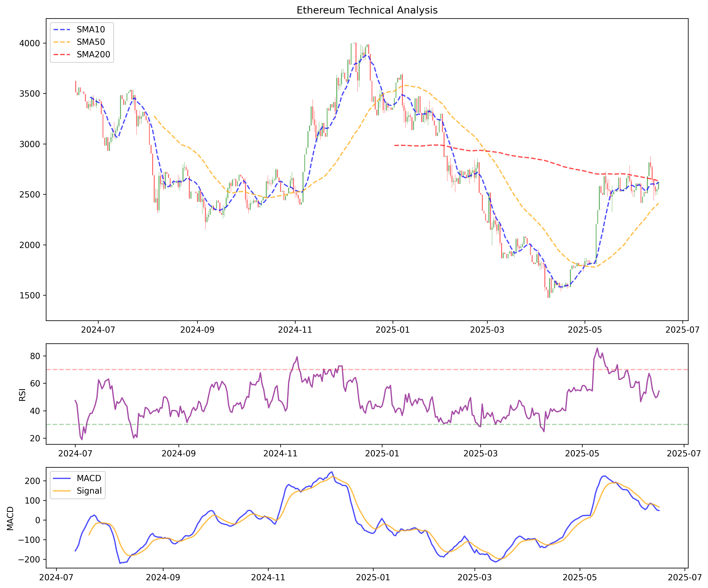The width and height of the screenshot is (708, 588).
Task: Click the MACD legend entry
Action: tap(89, 478)
